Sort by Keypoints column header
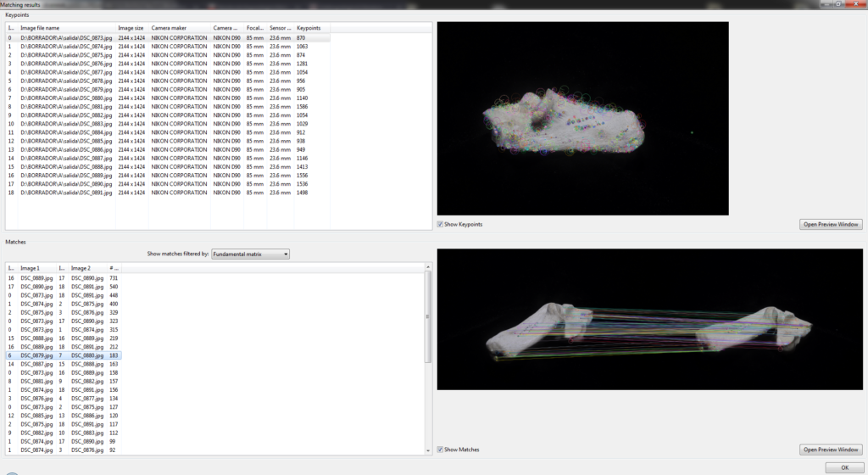Image resolution: width=868 pixels, height=475 pixels. point(309,28)
